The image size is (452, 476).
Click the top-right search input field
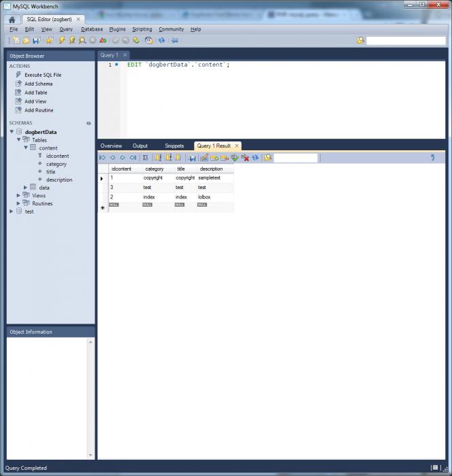coord(406,40)
